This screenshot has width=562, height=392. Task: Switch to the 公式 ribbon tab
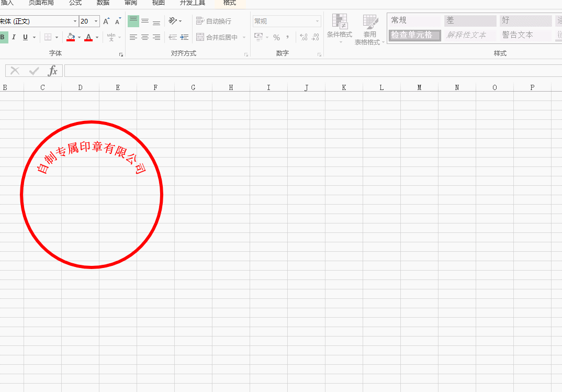click(x=75, y=3)
